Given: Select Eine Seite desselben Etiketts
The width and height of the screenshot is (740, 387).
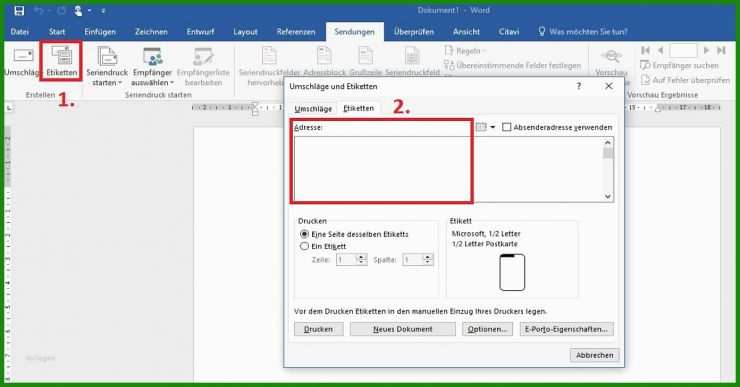Looking at the screenshot, I should [x=304, y=234].
